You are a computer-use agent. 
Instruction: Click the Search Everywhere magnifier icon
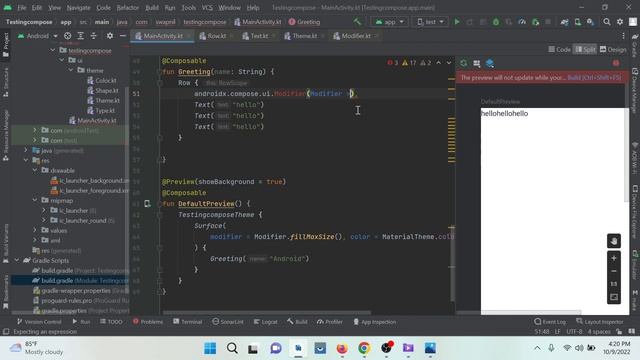(607, 22)
